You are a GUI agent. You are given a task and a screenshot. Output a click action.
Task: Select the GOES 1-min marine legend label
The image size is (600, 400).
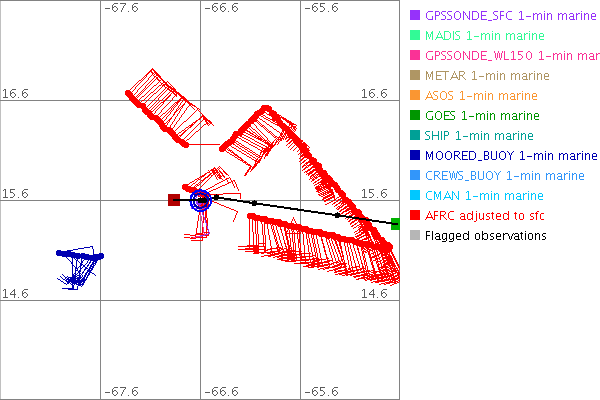point(481,116)
